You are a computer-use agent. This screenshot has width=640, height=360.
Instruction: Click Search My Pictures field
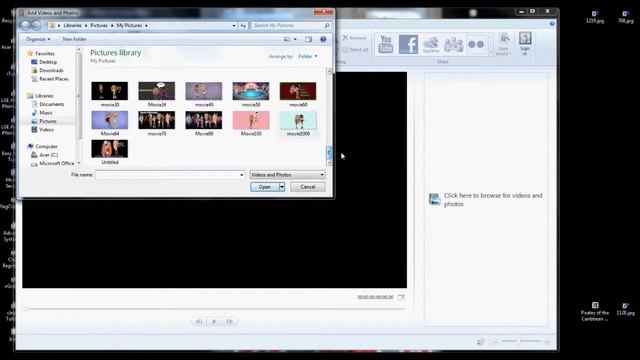point(291,25)
